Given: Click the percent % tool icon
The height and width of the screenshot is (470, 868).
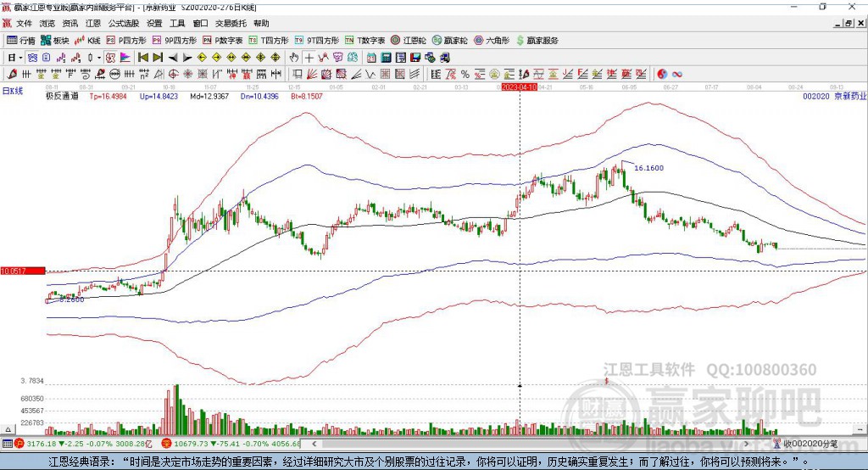Looking at the screenshot, I should tap(465, 75).
